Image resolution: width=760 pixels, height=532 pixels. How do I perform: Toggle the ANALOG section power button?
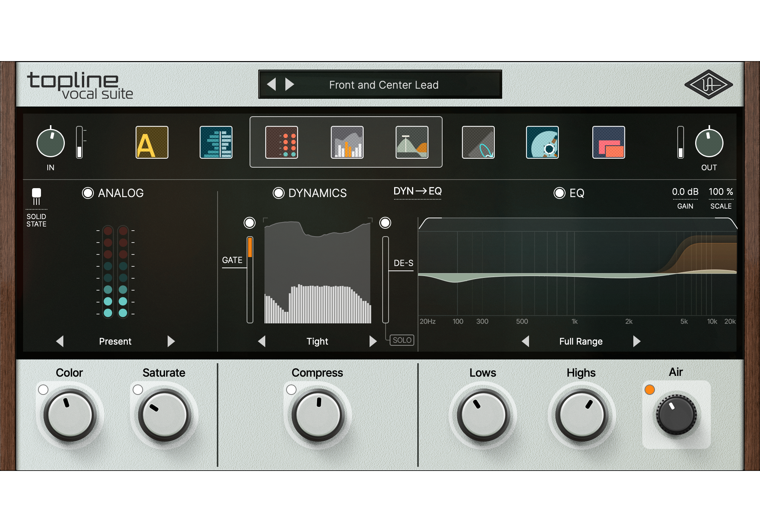(88, 193)
